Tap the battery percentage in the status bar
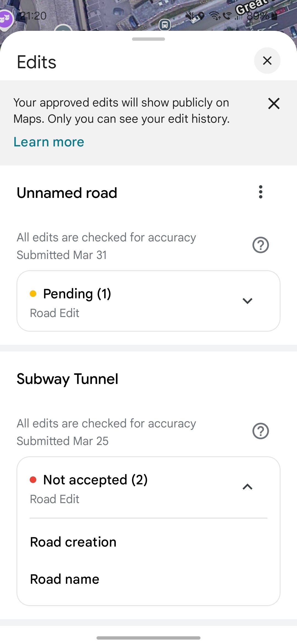Screen dimensions: 297x644 258,16
